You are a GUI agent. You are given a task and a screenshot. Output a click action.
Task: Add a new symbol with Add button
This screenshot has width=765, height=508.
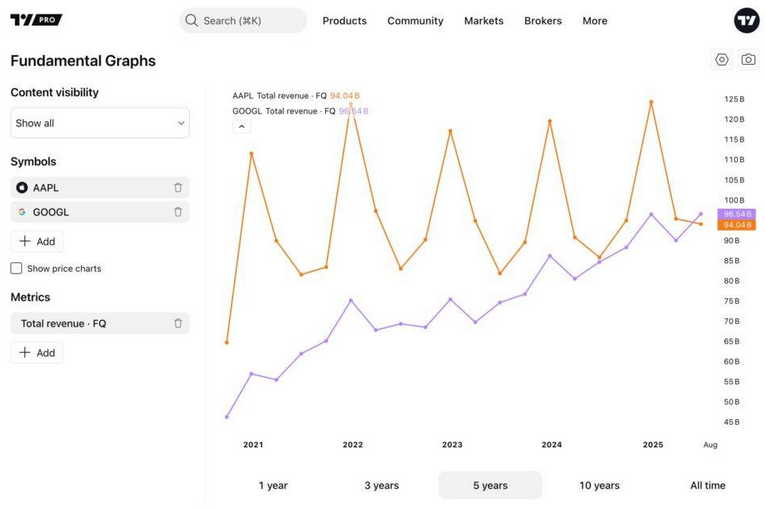pyautogui.click(x=37, y=241)
